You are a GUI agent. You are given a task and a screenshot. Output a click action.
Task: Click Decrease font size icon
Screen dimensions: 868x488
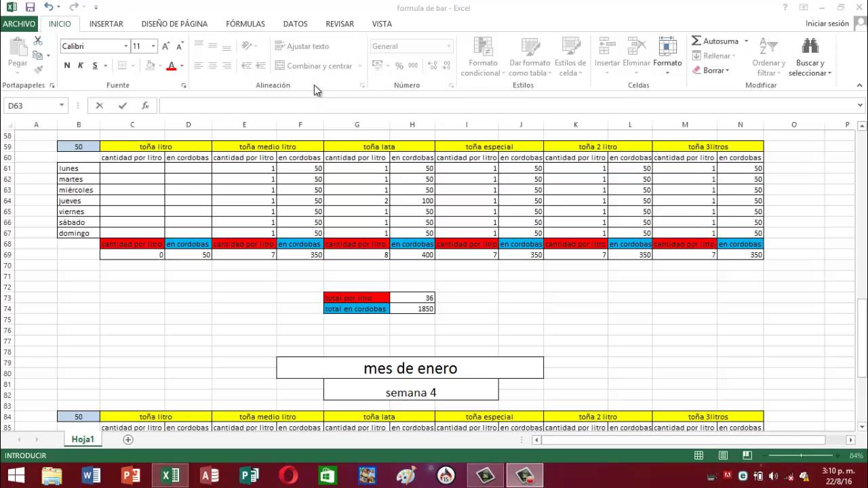pos(180,46)
